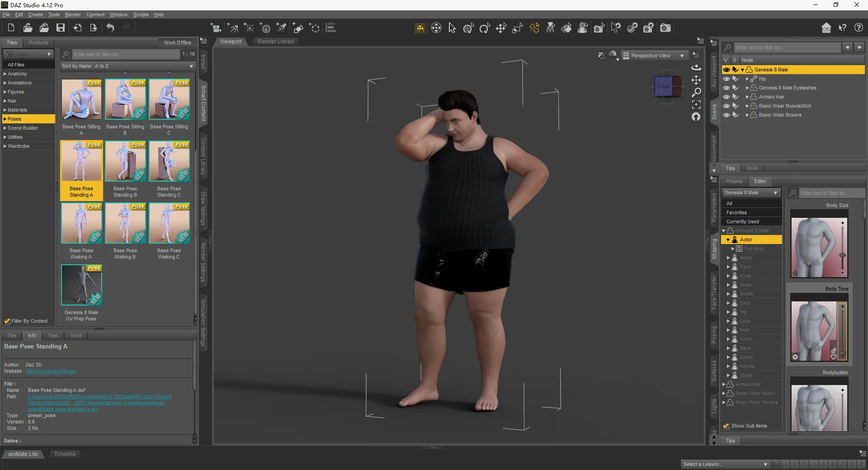The height and width of the screenshot is (470, 868).
Task: Toggle visibility of the Hip node
Action: point(726,79)
